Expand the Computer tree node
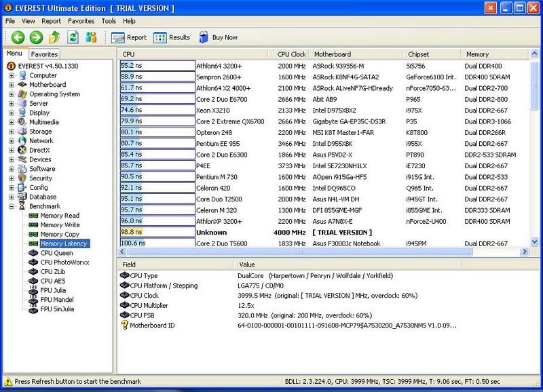This screenshot has width=543, height=392. pos(12,75)
